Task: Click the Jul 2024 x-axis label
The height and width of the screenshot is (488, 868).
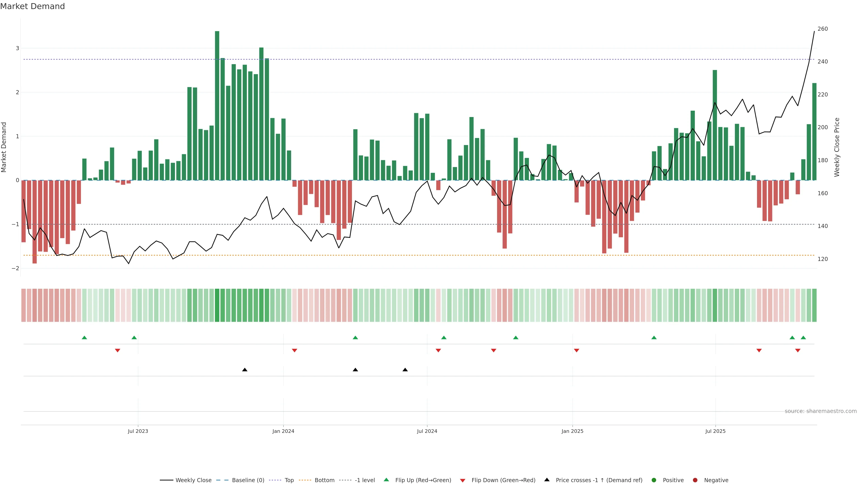Action: (x=427, y=431)
